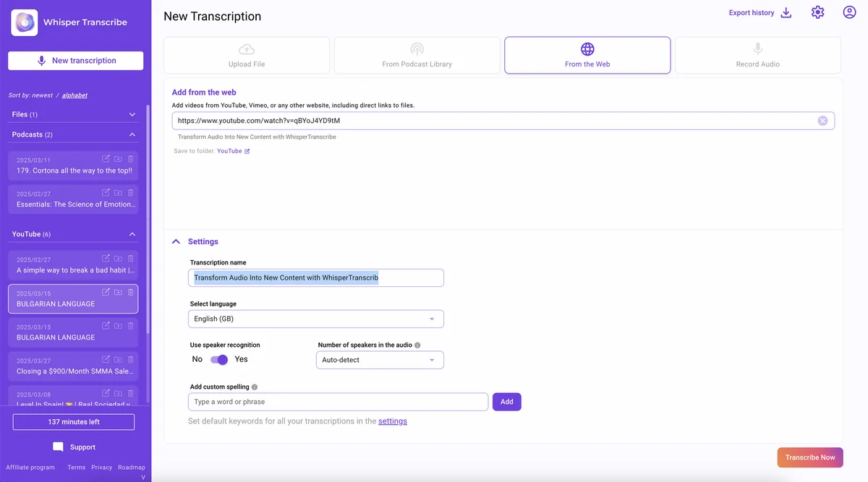Click info icon beside Number of speakers
The image size is (868, 482).
417,345
